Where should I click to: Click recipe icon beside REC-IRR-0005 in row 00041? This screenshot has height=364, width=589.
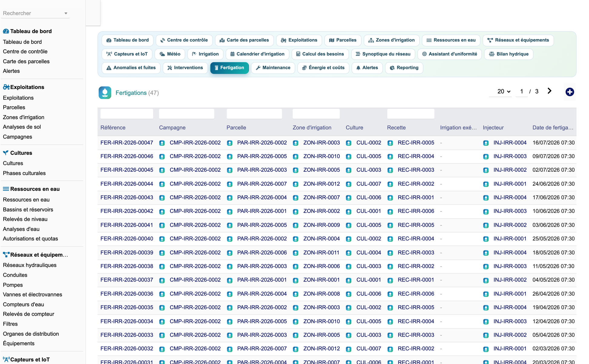tap(390, 225)
